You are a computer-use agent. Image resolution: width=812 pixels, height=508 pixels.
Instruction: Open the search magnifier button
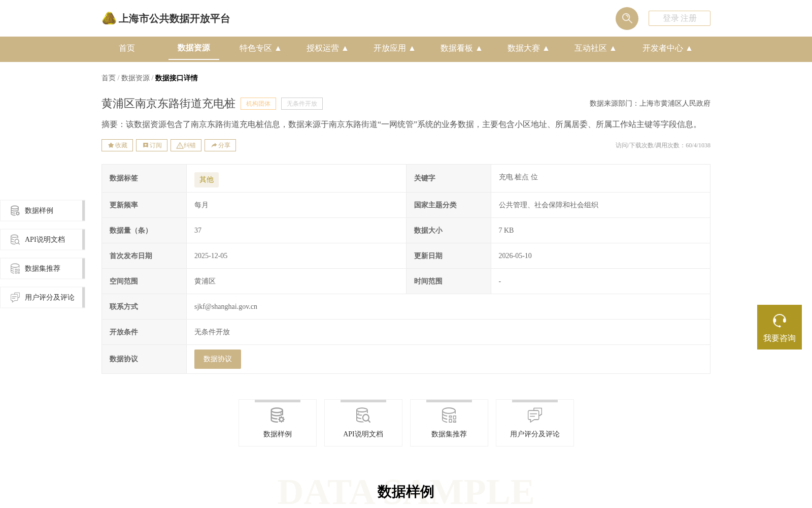pos(627,18)
